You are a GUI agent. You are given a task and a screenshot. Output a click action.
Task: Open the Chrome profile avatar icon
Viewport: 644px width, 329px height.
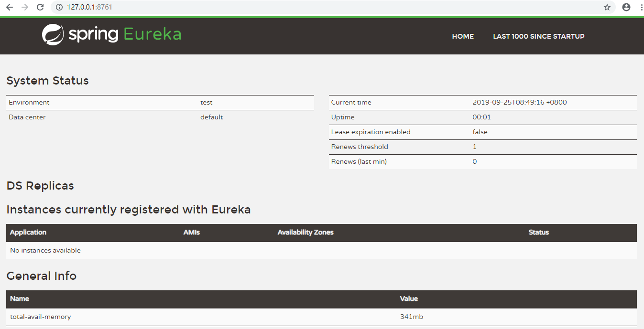[626, 7]
